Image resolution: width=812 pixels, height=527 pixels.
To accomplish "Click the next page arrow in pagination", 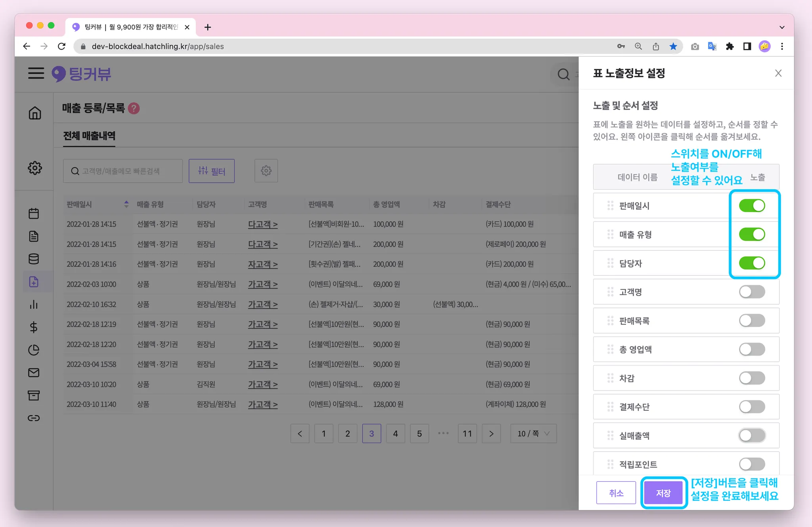I will click(491, 434).
